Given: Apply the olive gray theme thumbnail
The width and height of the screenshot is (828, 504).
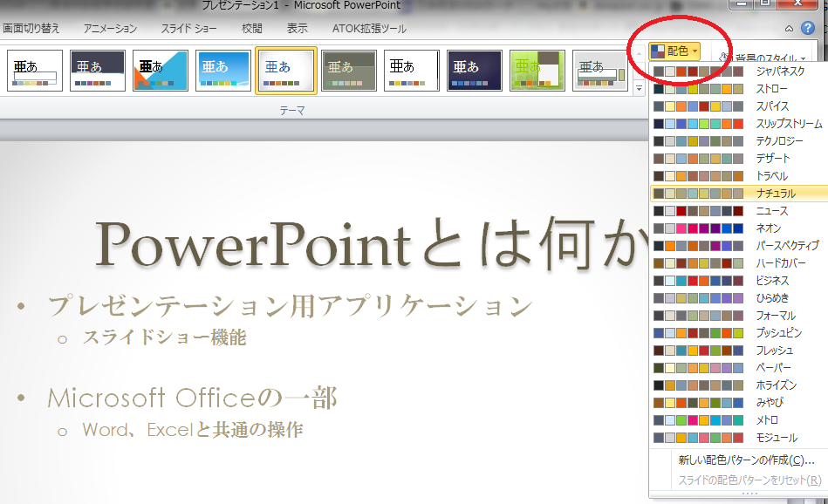Looking at the screenshot, I should [349, 71].
